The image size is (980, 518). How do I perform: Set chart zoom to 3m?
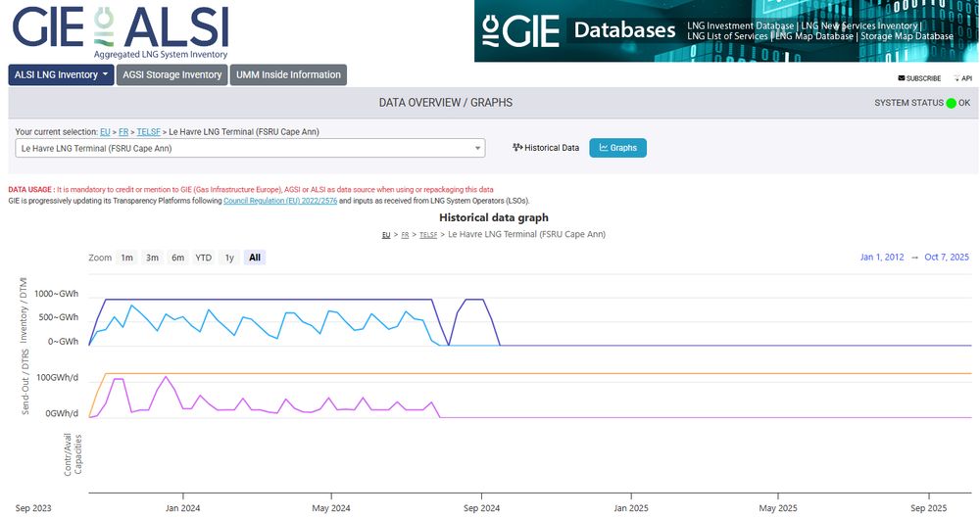[152, 258]
